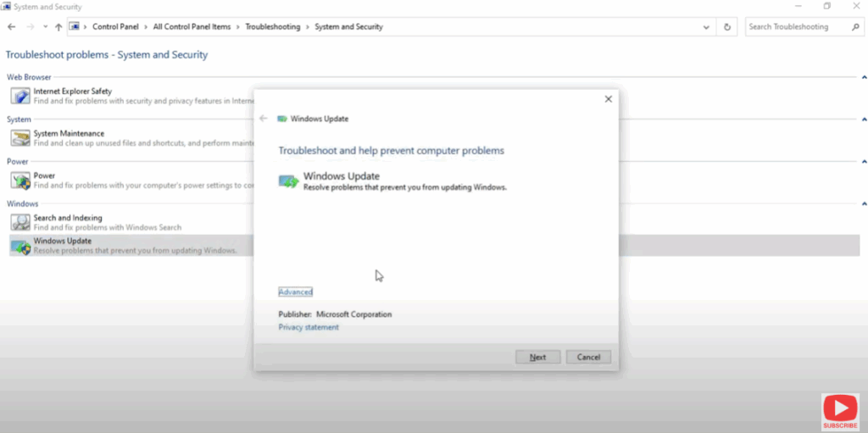Collapse the Windows section
Image resolution: width=868 pixels, height=433 pixels.
[x=864, y=203]
